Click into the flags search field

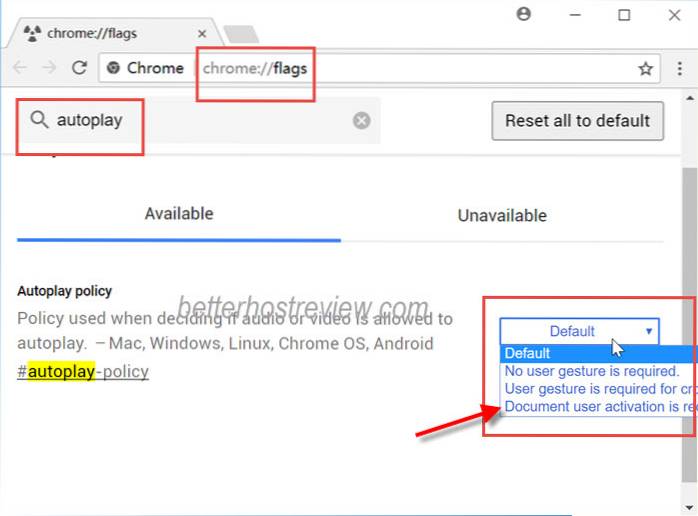200,120
